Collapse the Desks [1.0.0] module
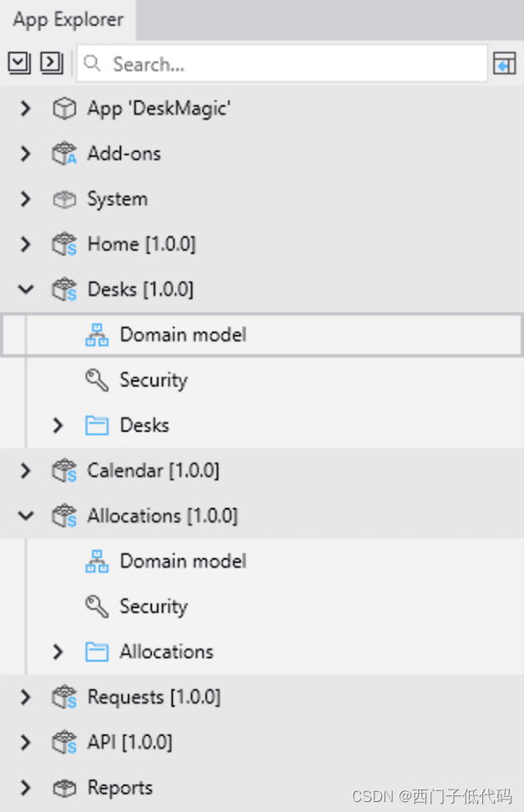This screenshot has height=812, width=524. (26, 290)
